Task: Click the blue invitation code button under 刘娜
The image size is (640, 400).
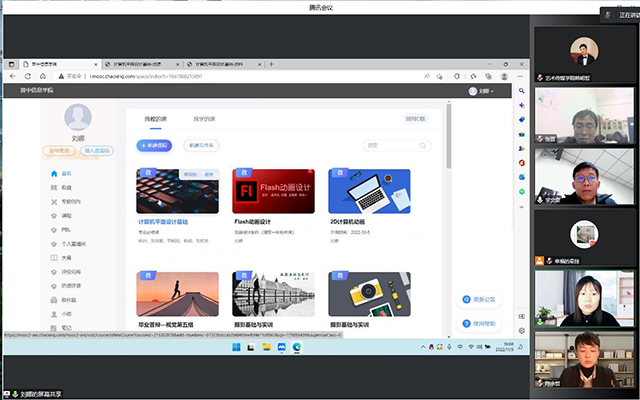Action: tap(97, 151)
